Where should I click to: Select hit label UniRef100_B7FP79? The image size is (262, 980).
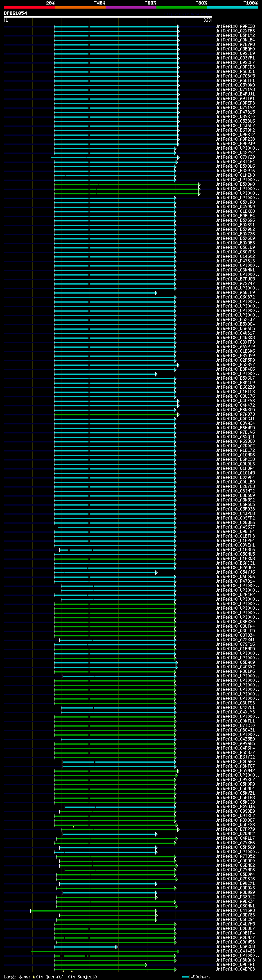235,829
